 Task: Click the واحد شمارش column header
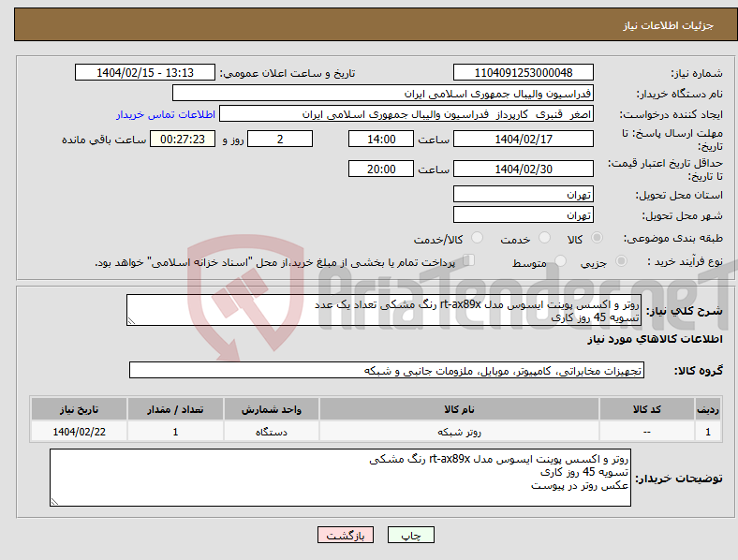point(272,409)
